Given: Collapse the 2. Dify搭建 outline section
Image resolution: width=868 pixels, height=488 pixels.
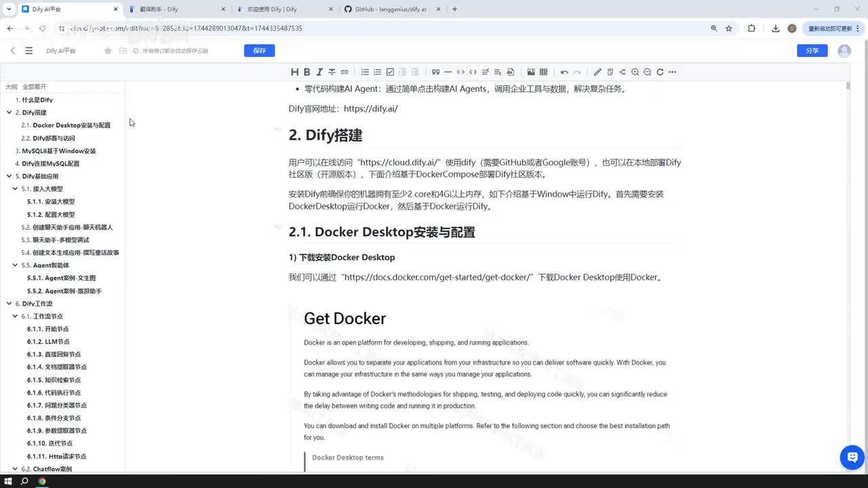Looking at the screenshot, I should pyautogui.click(x=9, y=113).
